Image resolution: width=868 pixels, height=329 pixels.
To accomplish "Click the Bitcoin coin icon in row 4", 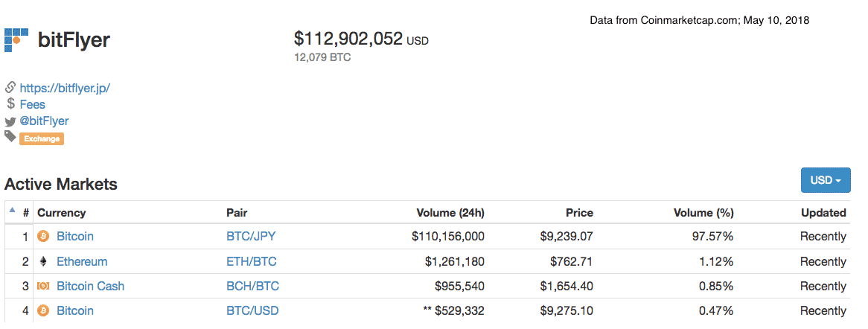I will [43, 311].
